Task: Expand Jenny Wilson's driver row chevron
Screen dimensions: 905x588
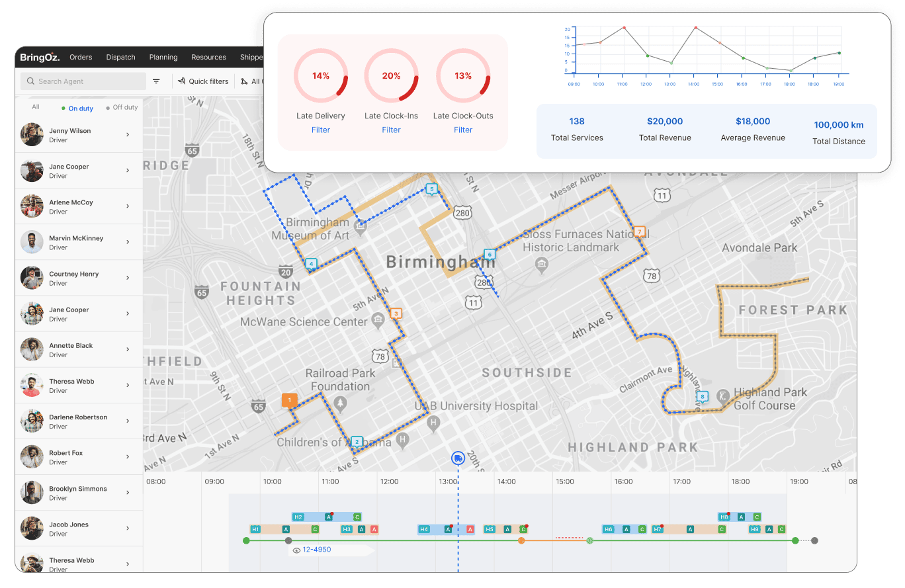Action: pyautogui.click(x=128, y=135)
